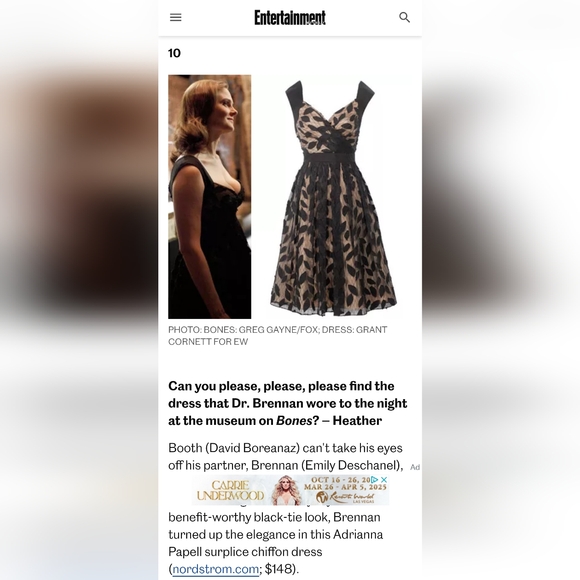Click the ad dates text
This screenshot has height=580, width=580.
(344, 483)
